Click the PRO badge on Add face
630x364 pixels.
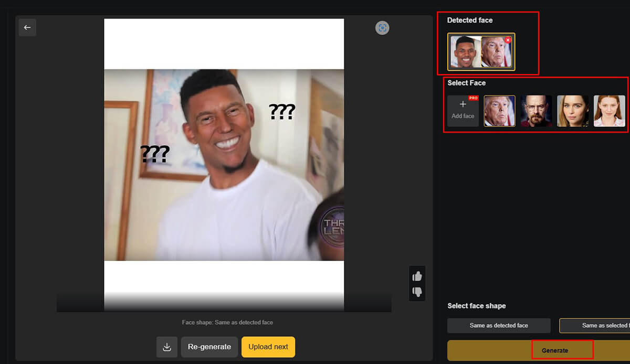point(473,97)
